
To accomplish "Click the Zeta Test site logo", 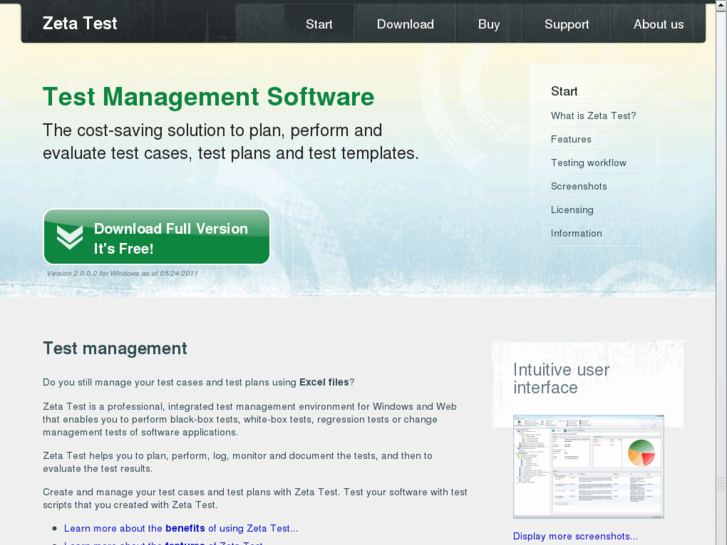I will [x=80, y=23].
